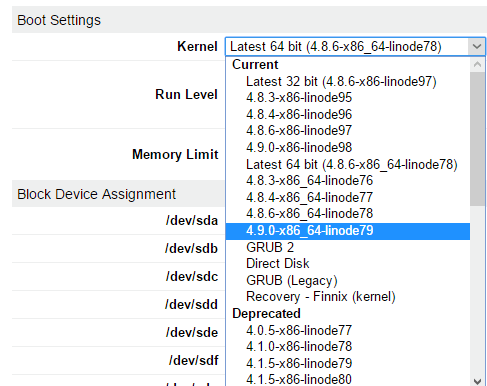Choose kernel 4.8.3-x86_64-linode76
Viewport: 487px width, 386px height.
(x=348, y=181)
